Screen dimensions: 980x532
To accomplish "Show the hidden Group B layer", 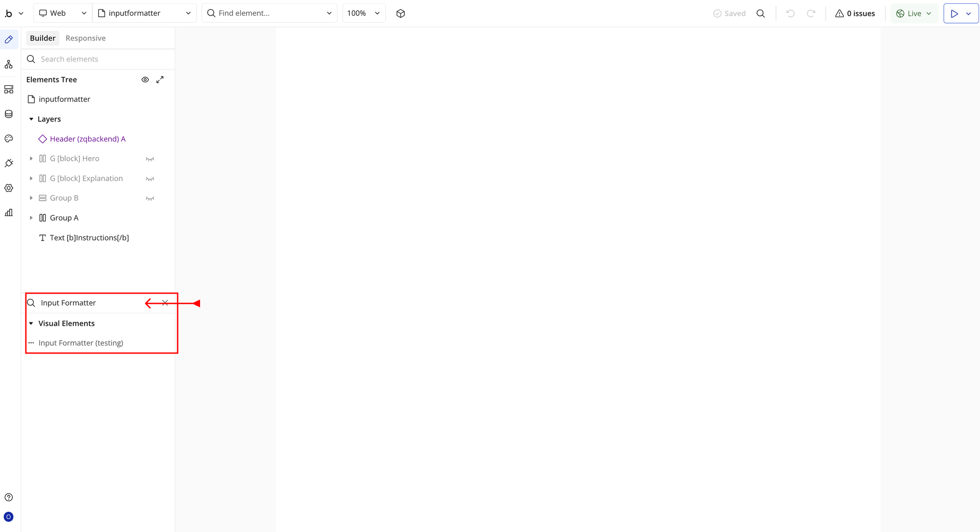I will pyautogui.click(x=150, y=198).
